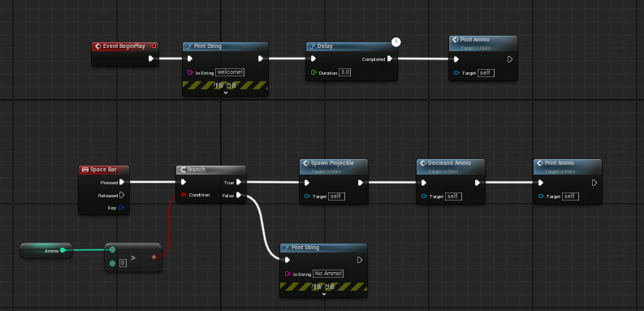The height and width of the screenshot is (311, 644).
Task: Click the Spawn Projectile exec output pin
Action: point(361,183)
